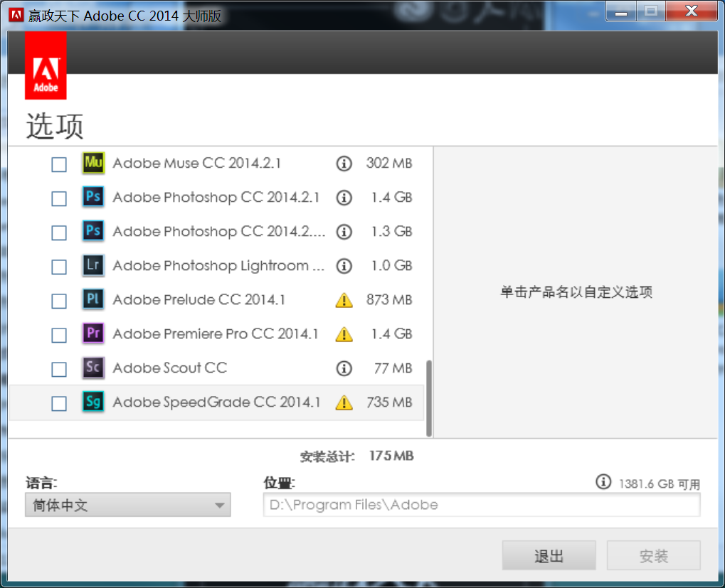
Task: Open info icon for Adobe Muse CC
Action: (x=344, y=164)
